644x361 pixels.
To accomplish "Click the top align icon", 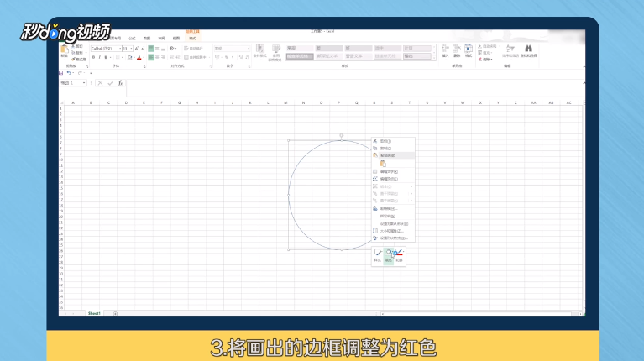I will pyautogui.click(x=151, y=49).
